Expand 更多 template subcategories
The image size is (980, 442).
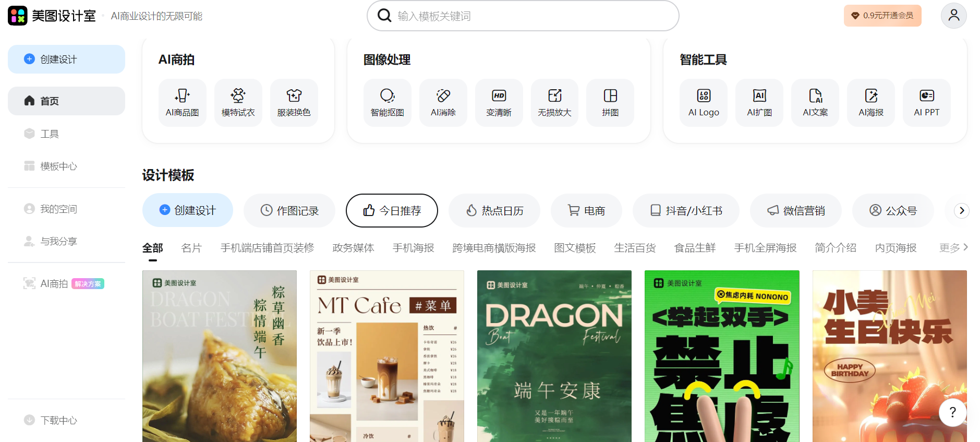(x=953, y=247)
